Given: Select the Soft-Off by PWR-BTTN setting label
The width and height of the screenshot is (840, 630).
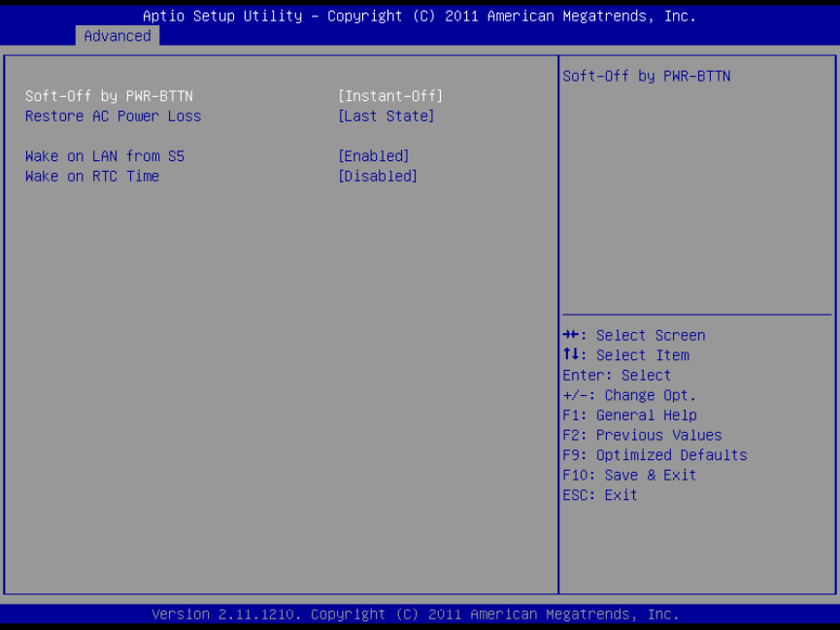Looking at the screenshot, I should (110, 96).
